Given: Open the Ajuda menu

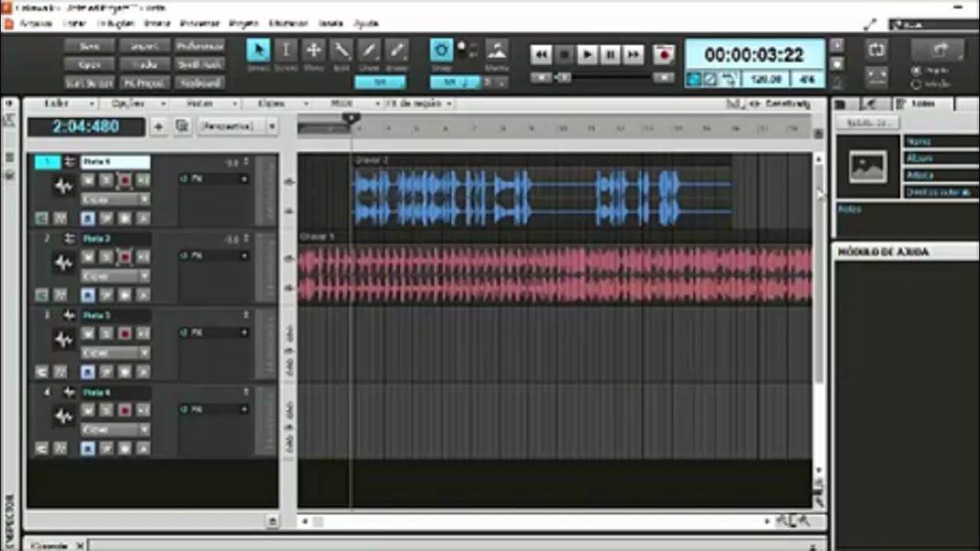Looking at the screenshot, I should point(366,24).
